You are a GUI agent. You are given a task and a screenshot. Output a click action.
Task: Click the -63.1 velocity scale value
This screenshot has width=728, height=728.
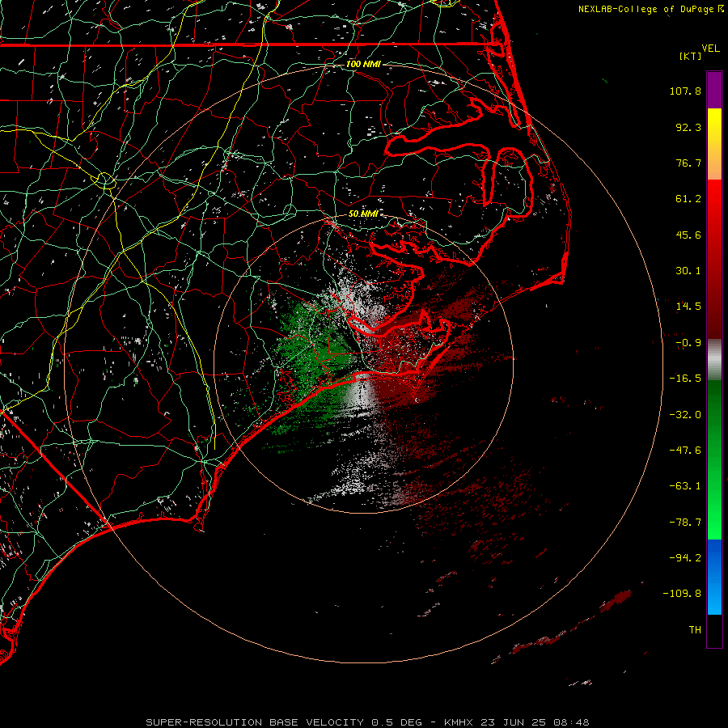coord(685,486)
